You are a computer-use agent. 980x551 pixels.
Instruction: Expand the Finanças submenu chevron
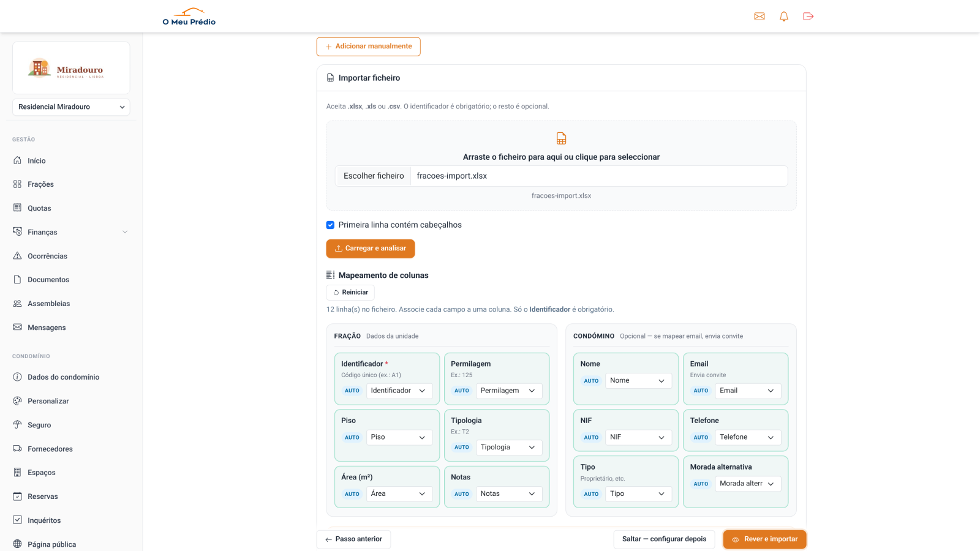click(x=125, y=232)
